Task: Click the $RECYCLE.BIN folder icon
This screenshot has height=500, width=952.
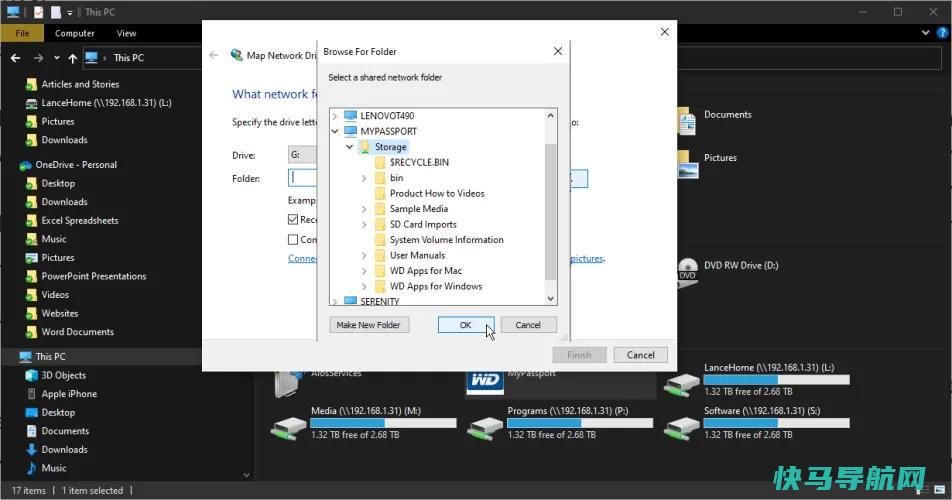Action: [380, 162]
